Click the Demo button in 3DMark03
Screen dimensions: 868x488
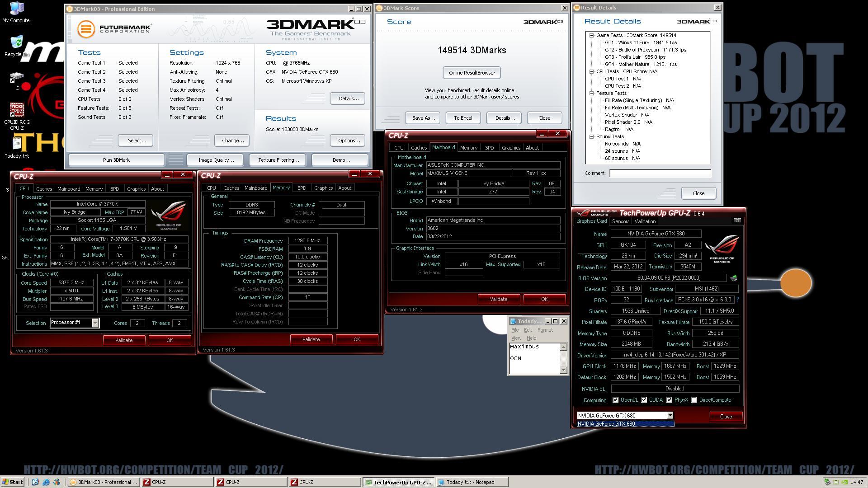click(341, 160)
